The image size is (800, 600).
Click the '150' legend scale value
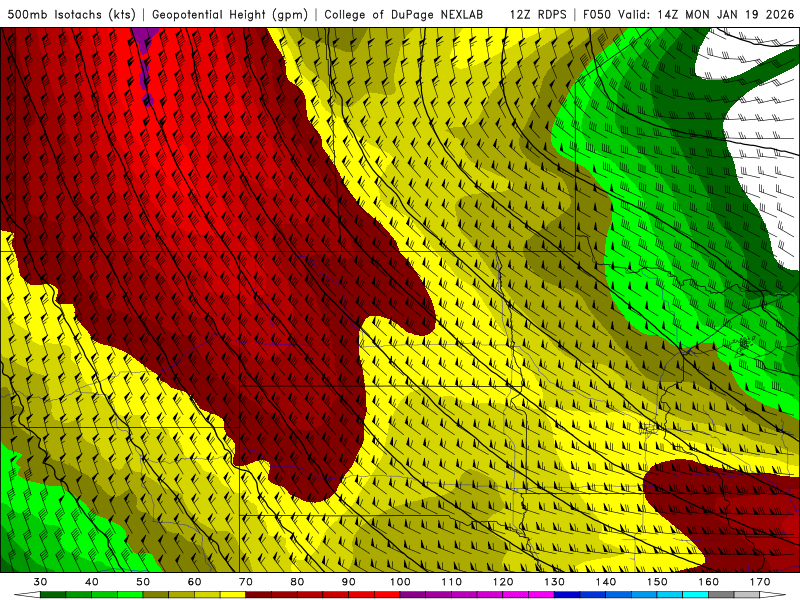[657, 582]
